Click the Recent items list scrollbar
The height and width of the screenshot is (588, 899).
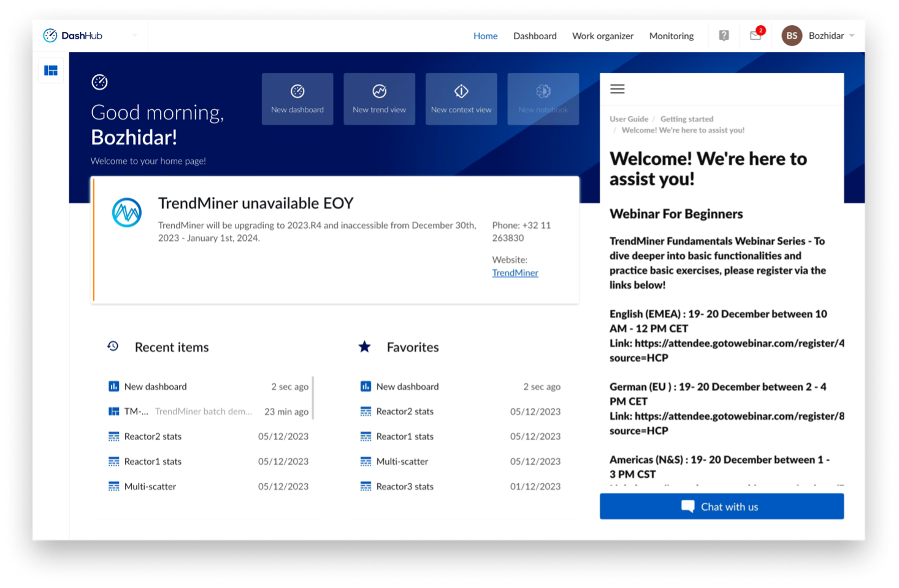click(x=313, y=398)
